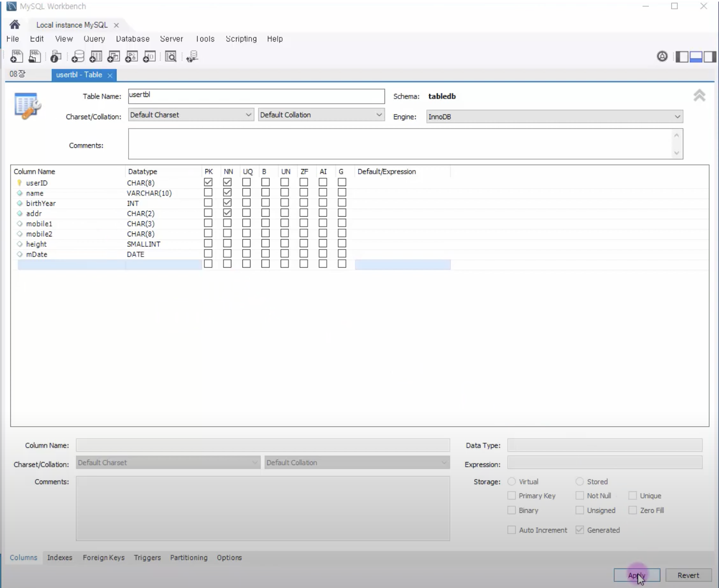Collapse the table header with double chevron
The image size is (719, 588).
point(699,95)
